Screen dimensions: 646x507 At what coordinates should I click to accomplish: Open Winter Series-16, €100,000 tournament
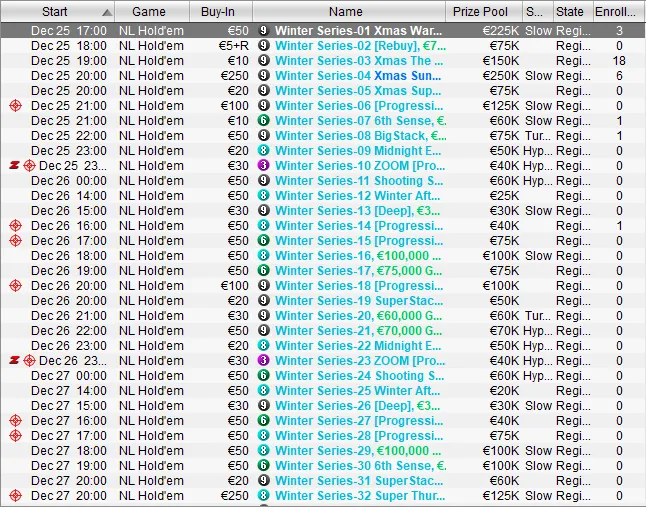(358, 256)
